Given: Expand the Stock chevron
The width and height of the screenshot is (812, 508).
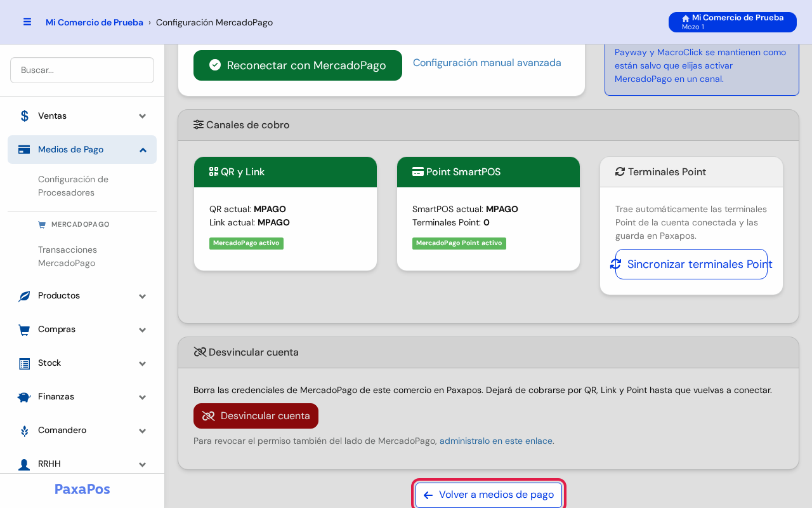Looking at the screenshot, I should 143,363.
